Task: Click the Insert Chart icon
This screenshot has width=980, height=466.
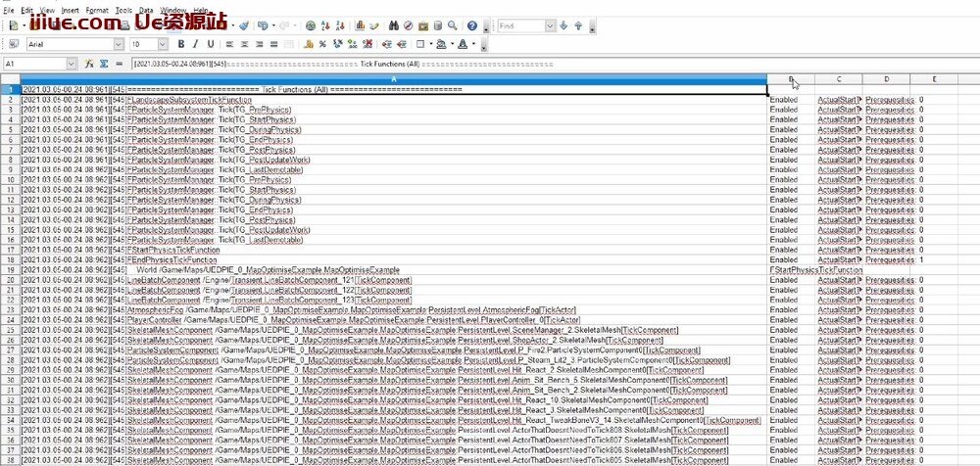Action: pyautogui.click(x=361, y=25)
